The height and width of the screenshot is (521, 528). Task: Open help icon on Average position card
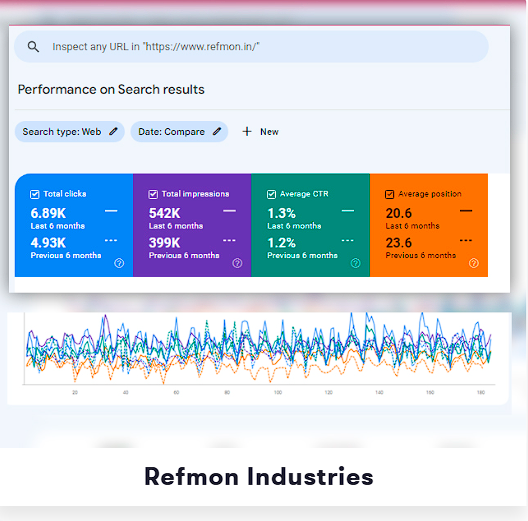click(x=474, y=263)
